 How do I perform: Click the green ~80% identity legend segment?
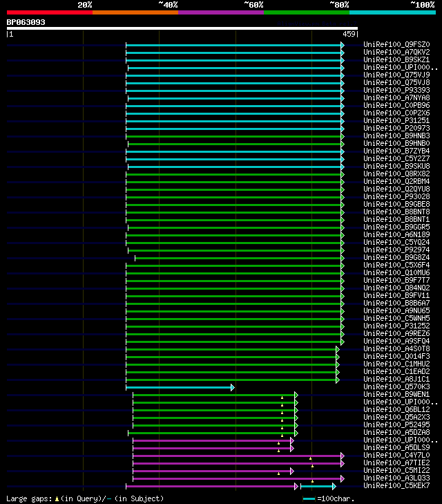pyautogui.click(x=307, y=12)
